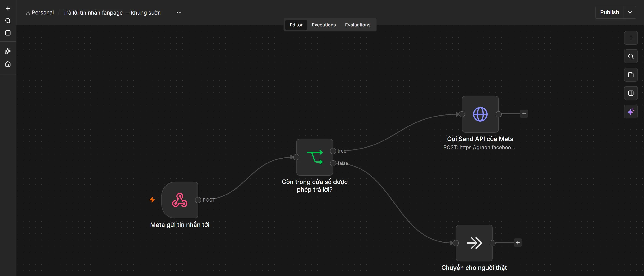The image size is (644, 276).
Task: Switch to the Executions tab
Action: tap(324, 25)
